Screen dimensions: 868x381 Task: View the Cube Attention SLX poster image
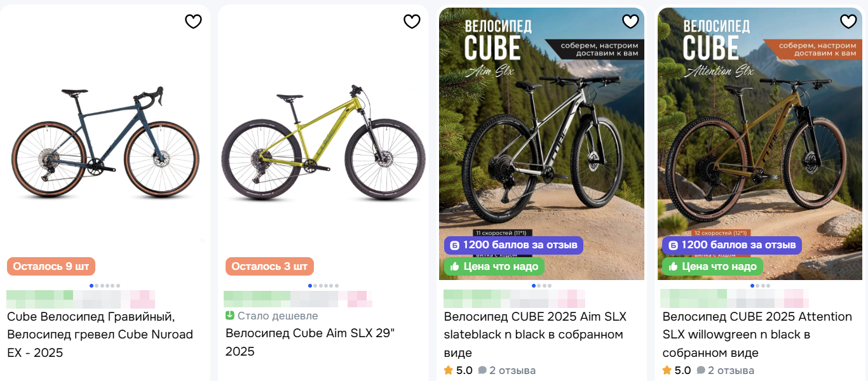click(x=760, y=140)
